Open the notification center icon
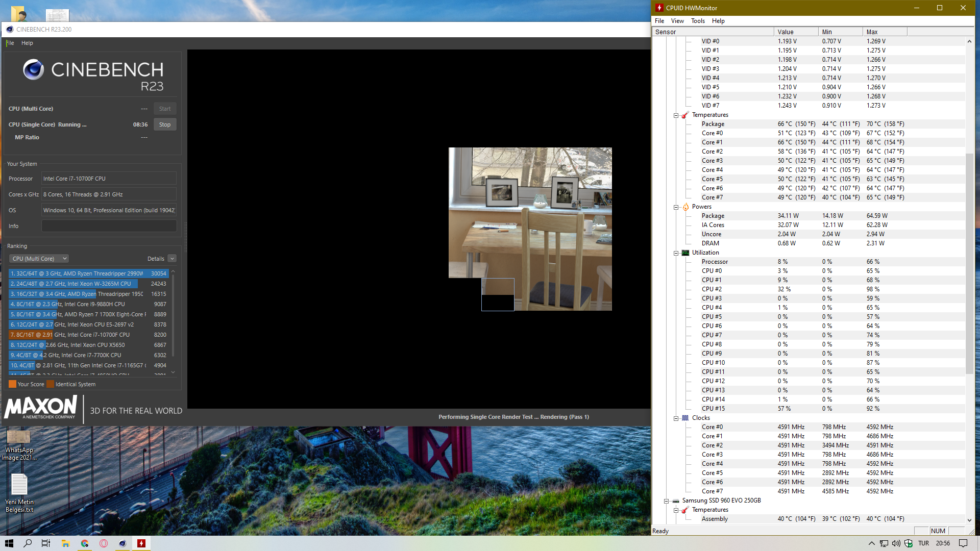This screenshot has height=551, width=980. coord(963,543)
